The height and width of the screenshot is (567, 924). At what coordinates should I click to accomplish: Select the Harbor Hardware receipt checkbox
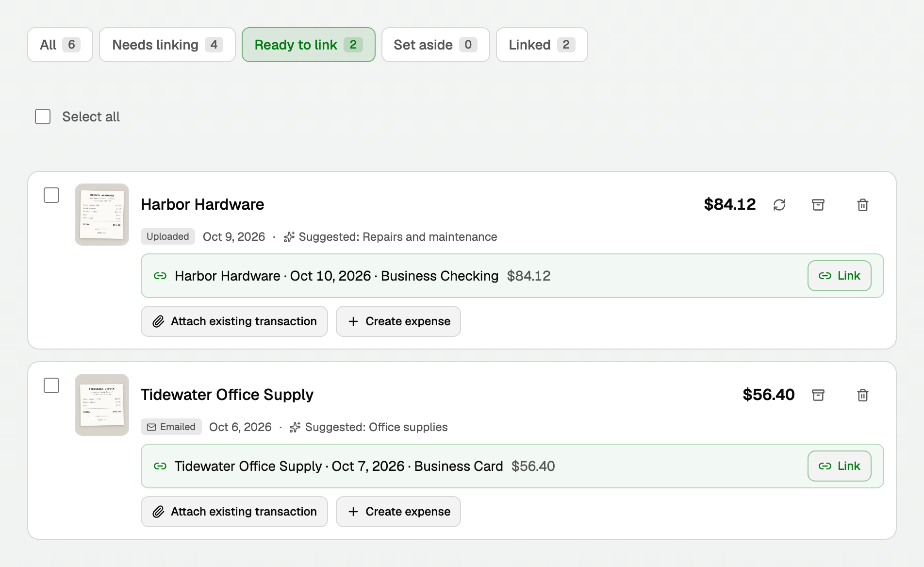click(x=51, y=195)
